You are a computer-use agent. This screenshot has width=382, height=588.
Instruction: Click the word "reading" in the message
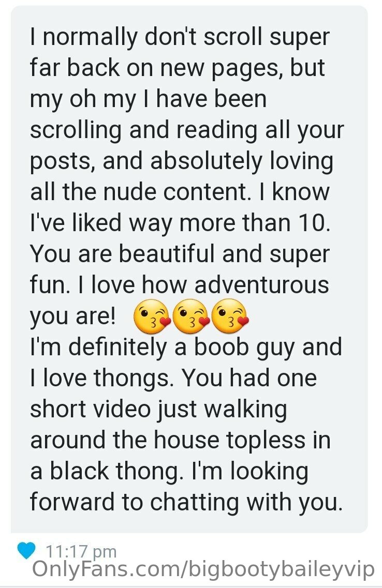pos(216,131)
